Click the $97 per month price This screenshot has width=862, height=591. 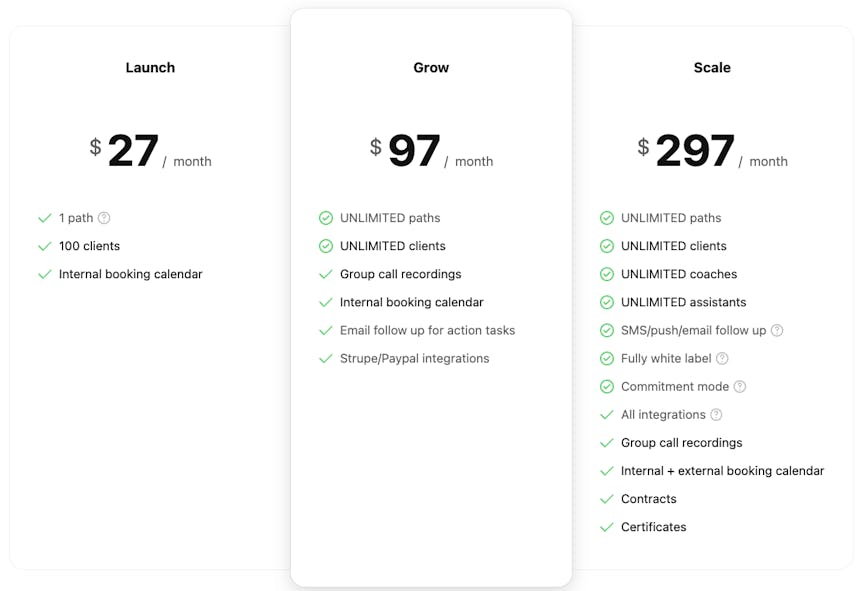(x=431, y=152)
